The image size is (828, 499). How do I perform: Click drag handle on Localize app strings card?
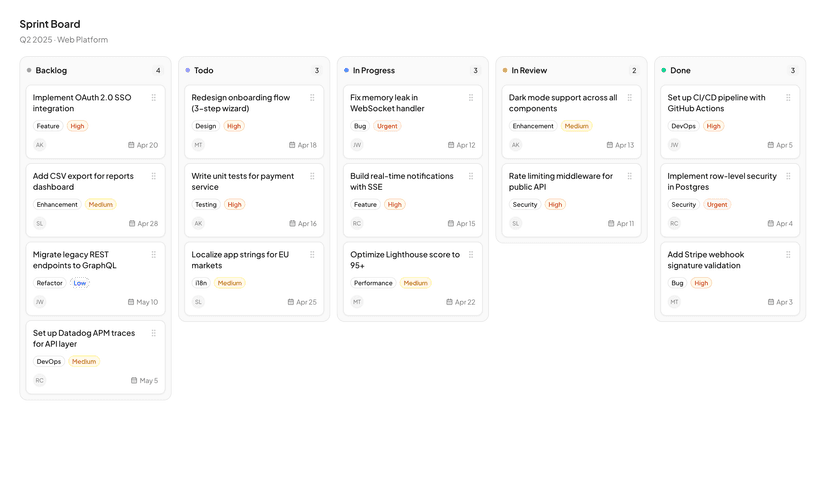point(312,255)
